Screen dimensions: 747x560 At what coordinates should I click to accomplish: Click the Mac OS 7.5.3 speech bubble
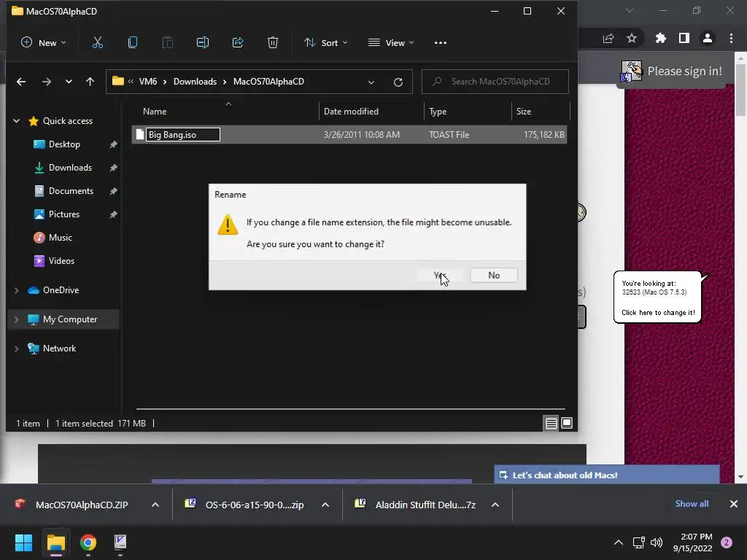(657, 297)
